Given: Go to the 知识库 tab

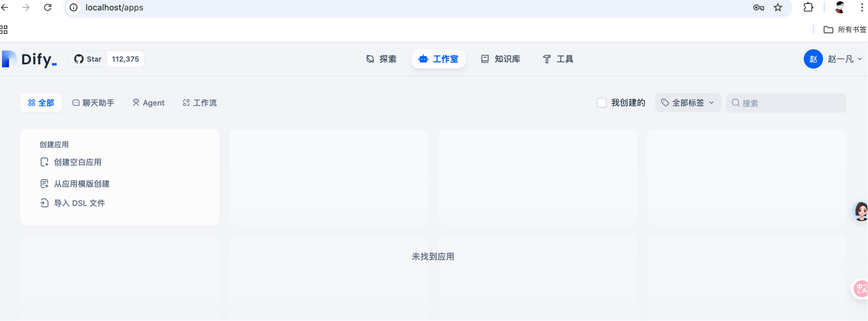Looking at the screenshot, I should click(x=500, y=59).
